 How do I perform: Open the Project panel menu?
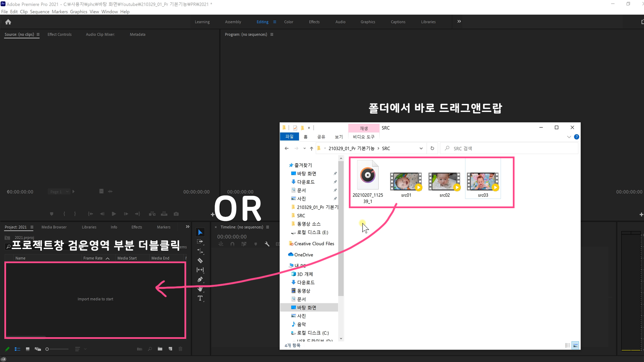coord(32,227)
